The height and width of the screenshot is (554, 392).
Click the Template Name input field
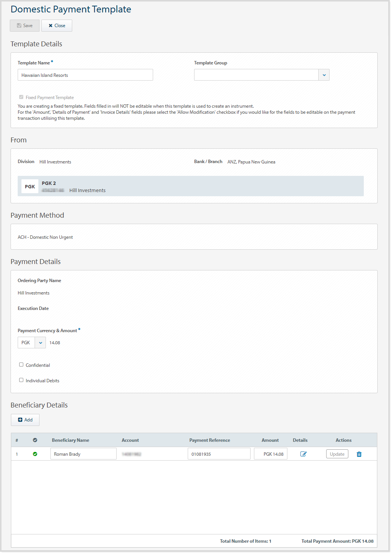[x=85, y=75]
